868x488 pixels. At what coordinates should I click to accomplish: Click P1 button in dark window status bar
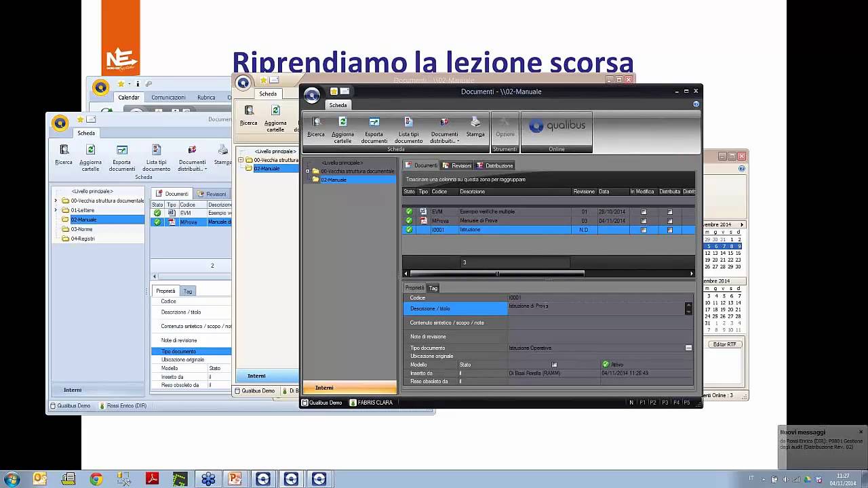(x=642, y=403)
